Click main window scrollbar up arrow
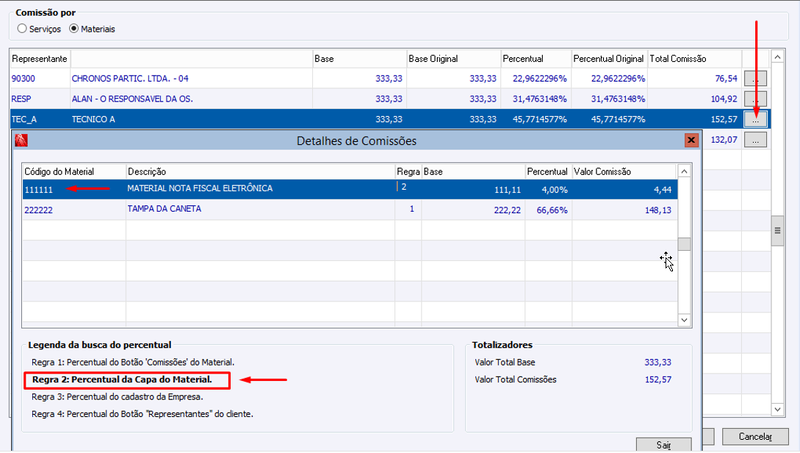 (777, 57)
